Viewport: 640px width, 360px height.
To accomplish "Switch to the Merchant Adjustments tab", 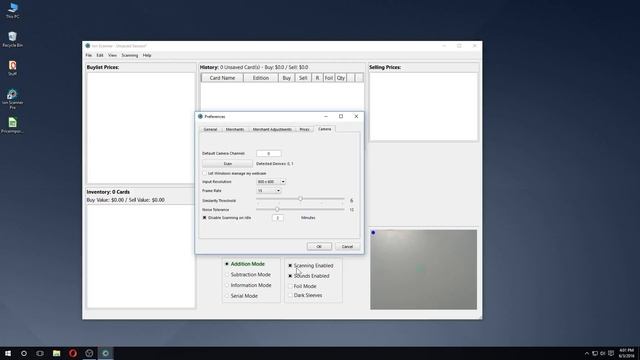I will pyautogui.click(x=272, y=129).
